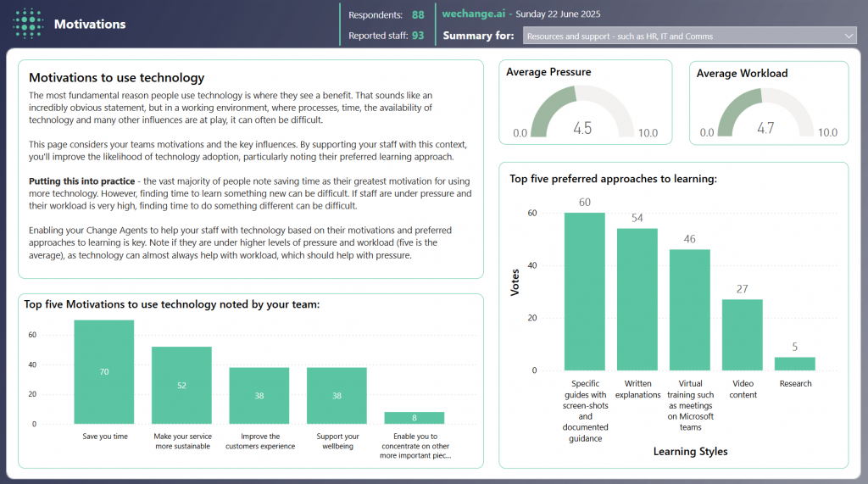Image resolution: width=868 pixels, height=484 pixels.
Task: Click the Respondents count value 88
Action: [418, 14]
